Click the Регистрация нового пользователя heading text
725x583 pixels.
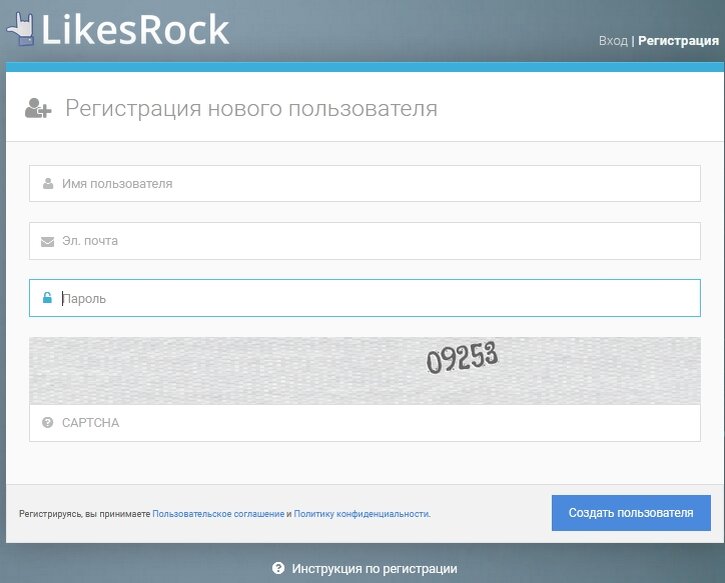pyautogui.click(x=251, y=109)
